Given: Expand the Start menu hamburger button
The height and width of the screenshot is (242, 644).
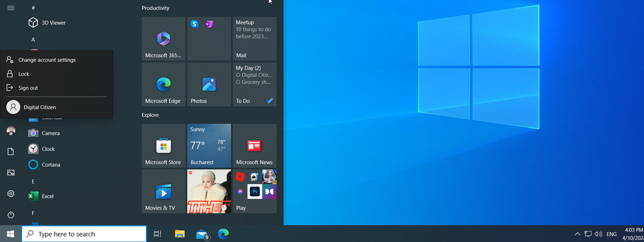Looking at the screenshot, I should [11, 8].
